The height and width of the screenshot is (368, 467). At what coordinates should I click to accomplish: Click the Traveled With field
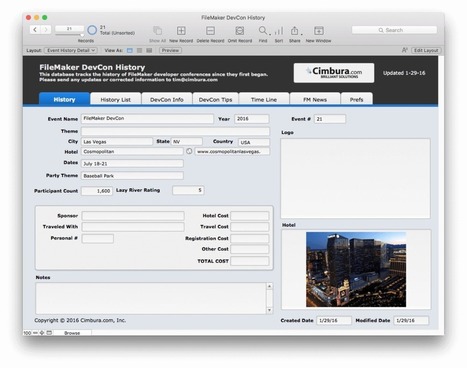[133, 227]
